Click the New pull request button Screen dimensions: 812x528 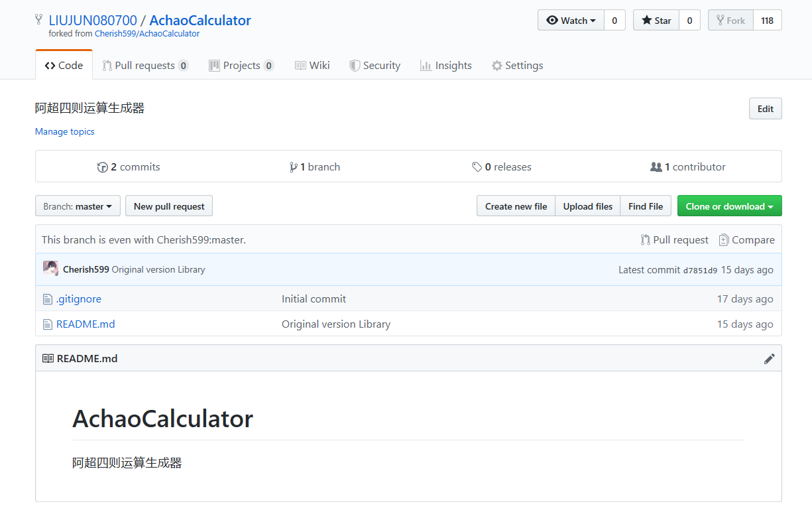coord(169,206)
